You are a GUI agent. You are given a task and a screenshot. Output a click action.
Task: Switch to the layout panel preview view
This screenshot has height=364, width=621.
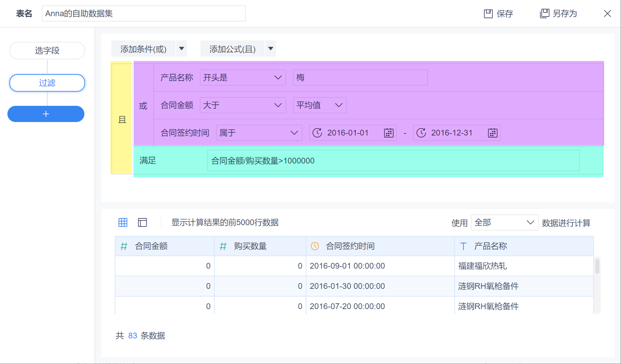tap(142, 222)
